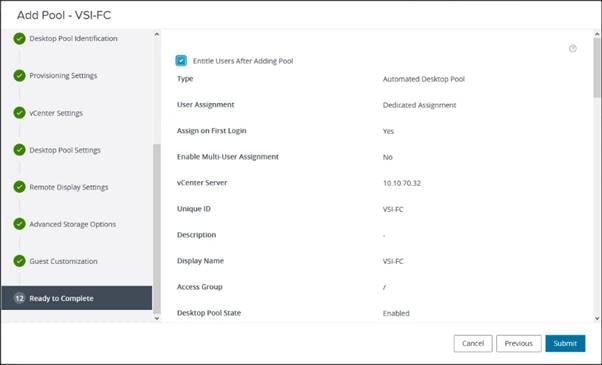Go to Provisioning Settings step
The image size is (602, 365).
click(63, 76)
